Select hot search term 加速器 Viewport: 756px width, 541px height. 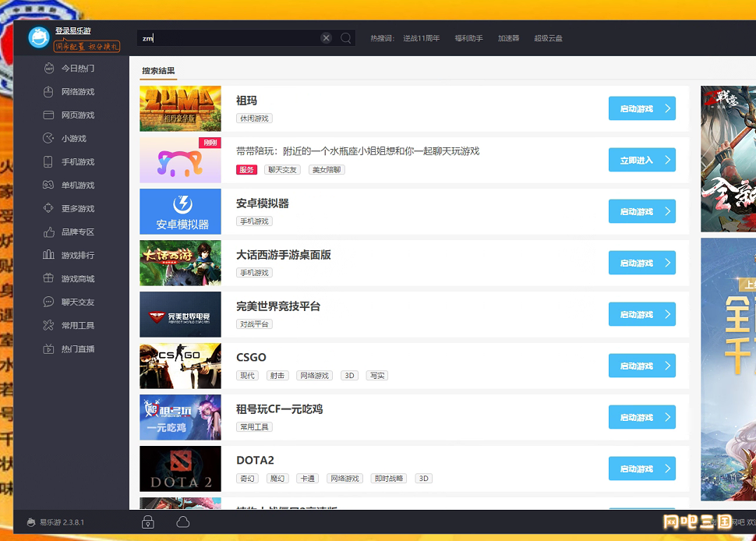coord(509,38)
